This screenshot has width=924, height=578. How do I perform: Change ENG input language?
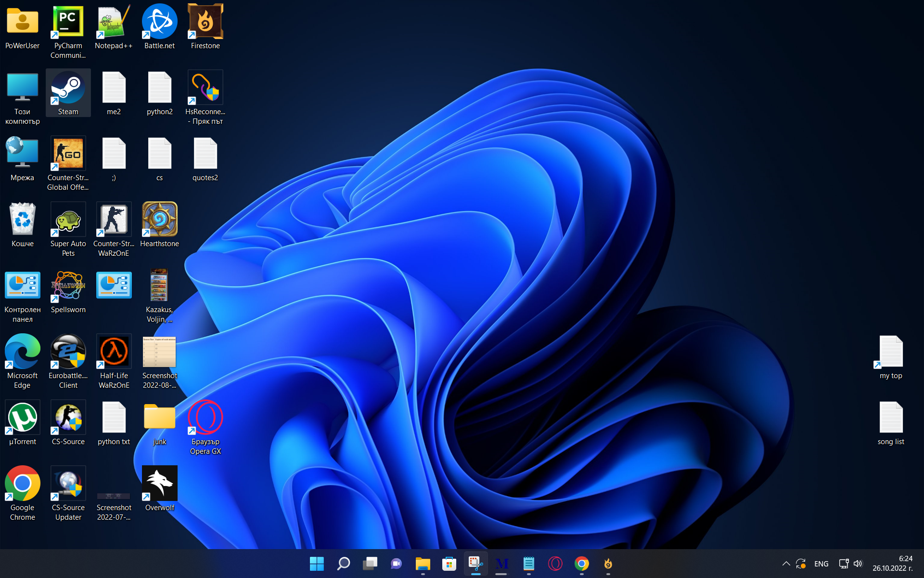tap(821, 564)
